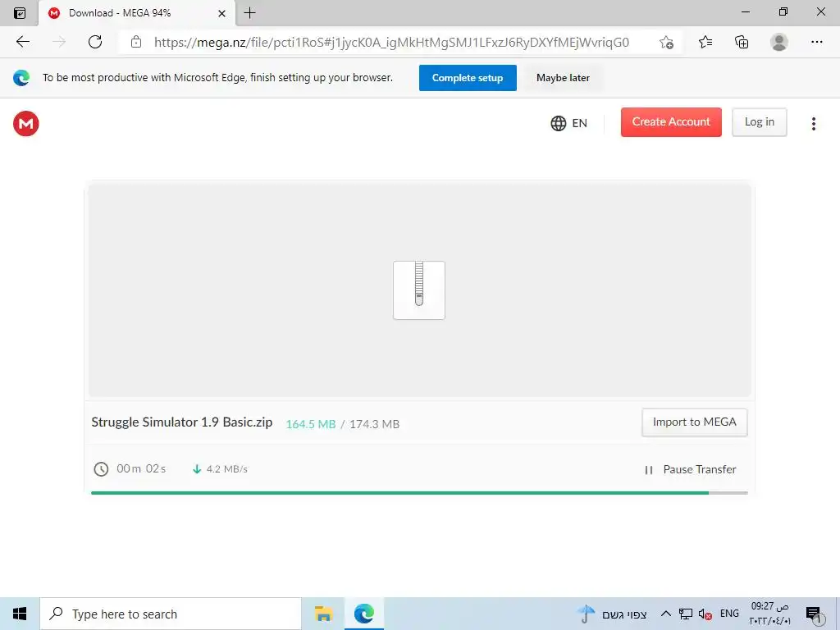Click the download progress bar
The image size is (840, 630).
[x=419, y=493]
